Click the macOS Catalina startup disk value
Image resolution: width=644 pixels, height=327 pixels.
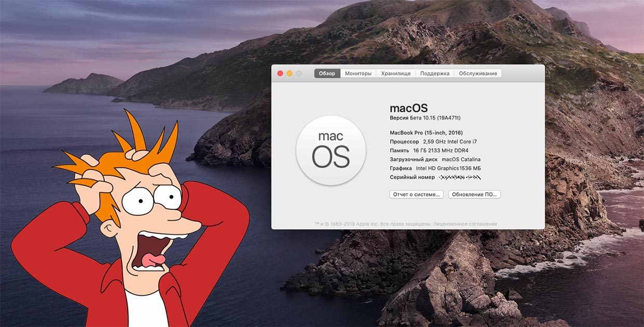coord(461,159)
